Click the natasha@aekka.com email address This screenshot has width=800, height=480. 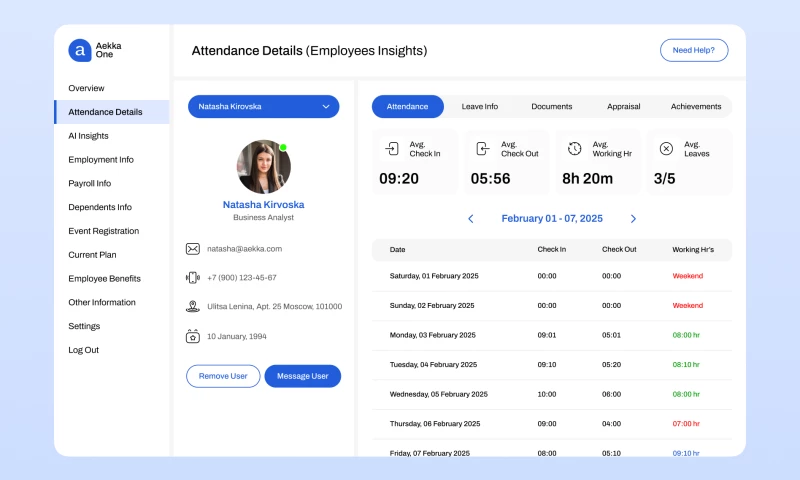244,249
